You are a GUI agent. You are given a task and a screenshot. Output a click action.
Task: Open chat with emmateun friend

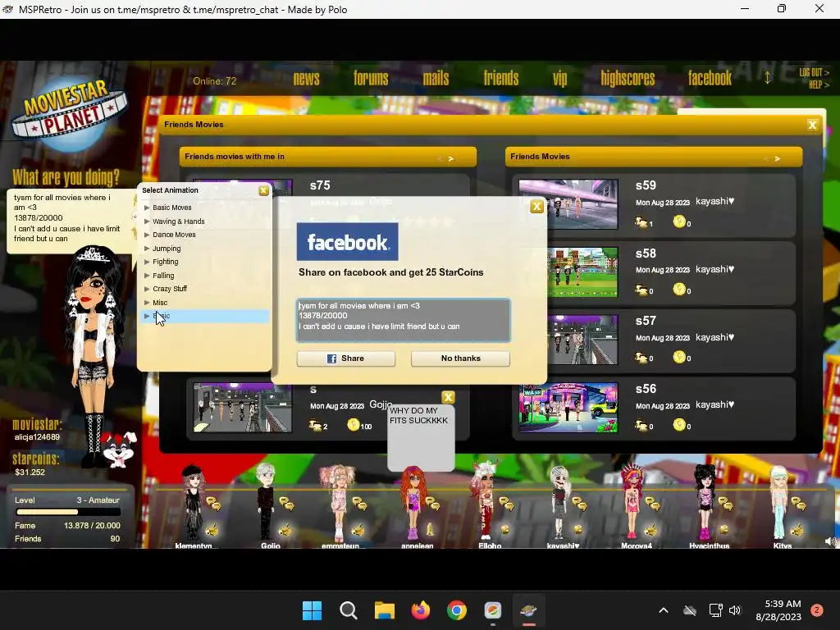coord(359,504)
